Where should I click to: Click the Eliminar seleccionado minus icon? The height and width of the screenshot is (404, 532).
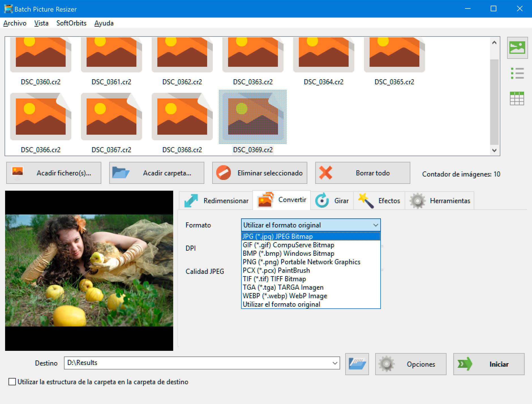224,173
